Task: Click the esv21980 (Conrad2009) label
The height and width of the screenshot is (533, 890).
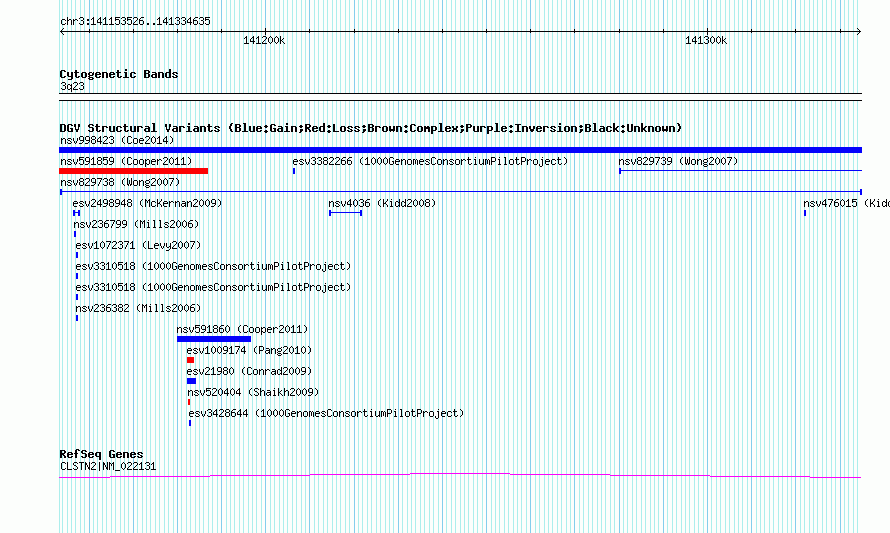Action: click(249, 371)
